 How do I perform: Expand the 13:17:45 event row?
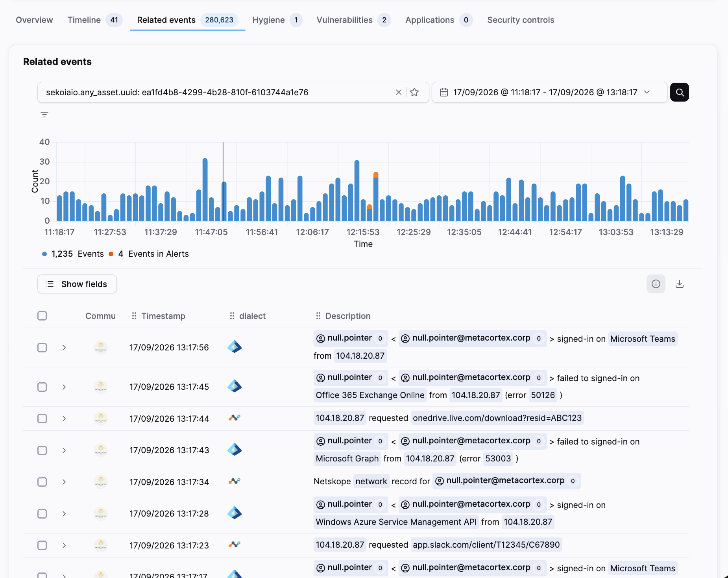click(64, 387)
